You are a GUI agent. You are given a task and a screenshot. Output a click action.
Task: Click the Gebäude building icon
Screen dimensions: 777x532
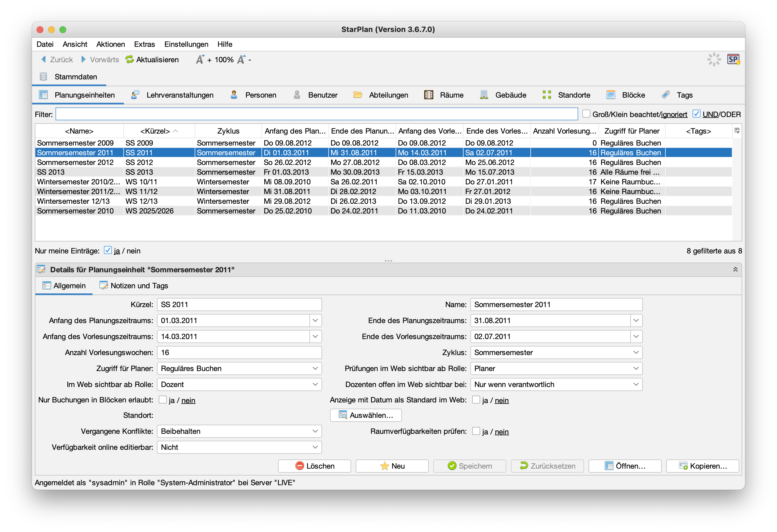[484, 95]
